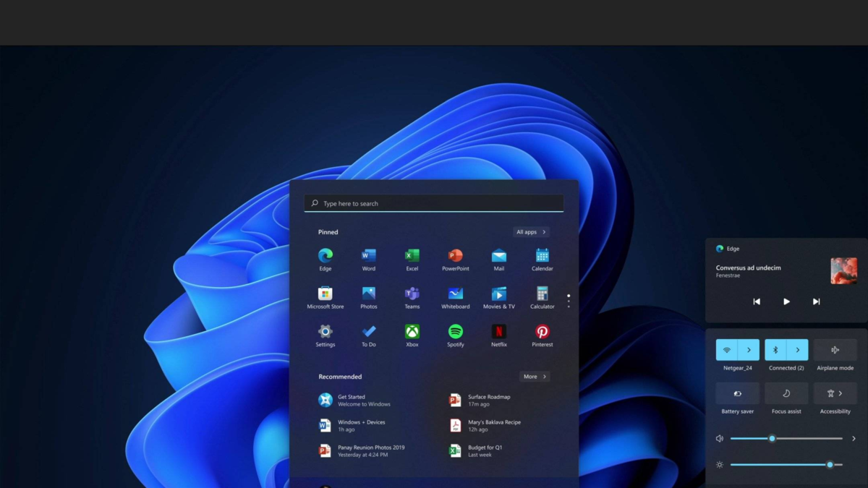
Task: Click the More button beside Recommended
Action: pos(535,377)
